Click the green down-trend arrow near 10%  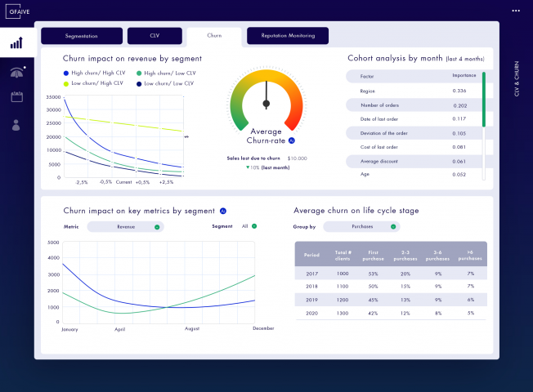pos(248,167)
